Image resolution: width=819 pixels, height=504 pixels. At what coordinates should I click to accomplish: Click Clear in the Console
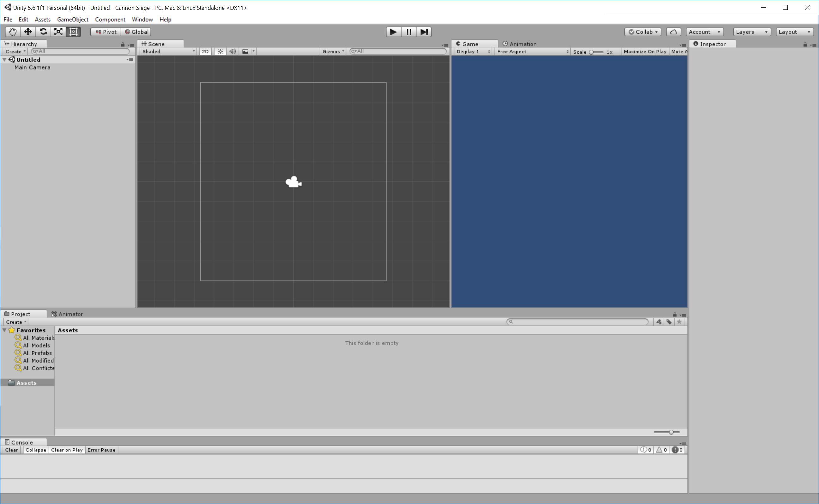[12, 450]
